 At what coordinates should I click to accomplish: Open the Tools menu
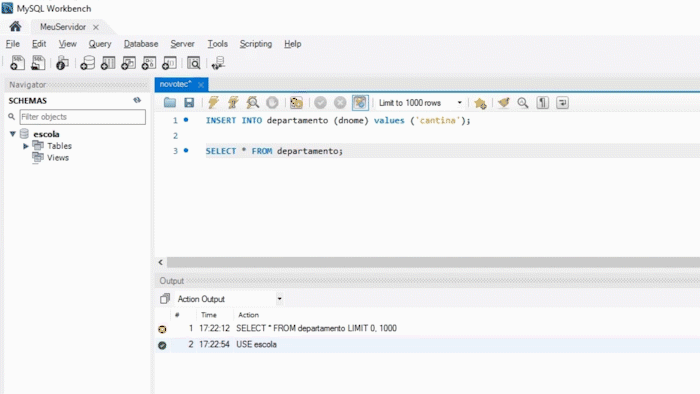tap(217, 44)
